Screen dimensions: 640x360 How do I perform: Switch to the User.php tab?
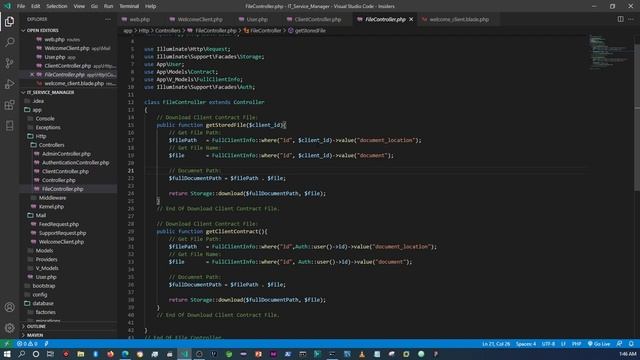point(257,19)
